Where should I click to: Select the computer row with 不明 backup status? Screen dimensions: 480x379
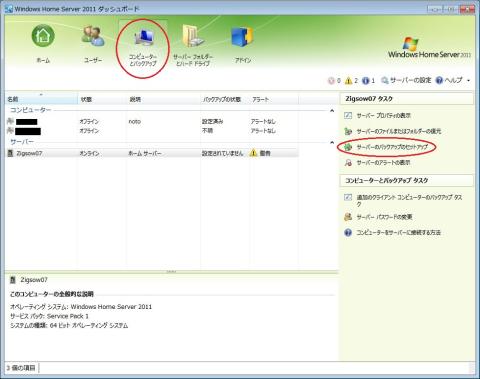(x=152, y=131)
